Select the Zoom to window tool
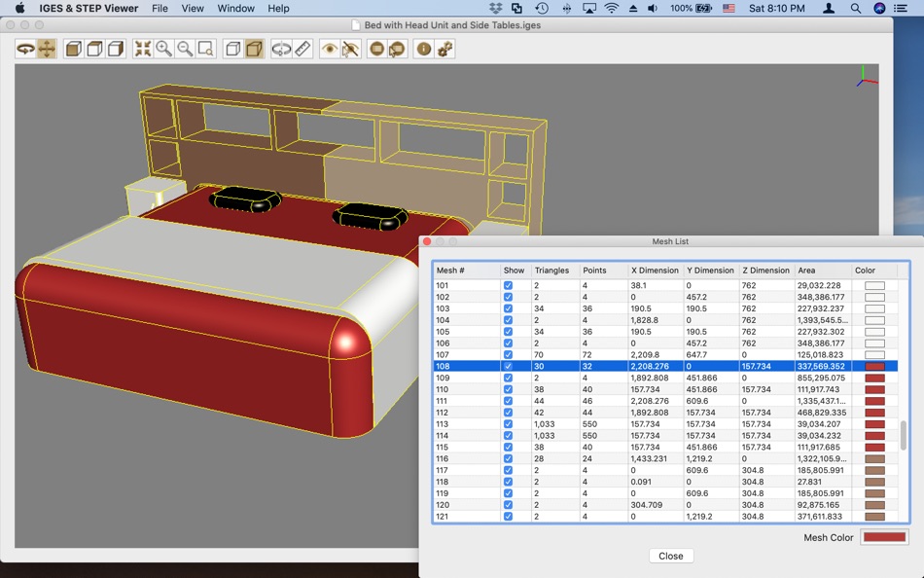The image size is (924, 578). tap(206, 49)
